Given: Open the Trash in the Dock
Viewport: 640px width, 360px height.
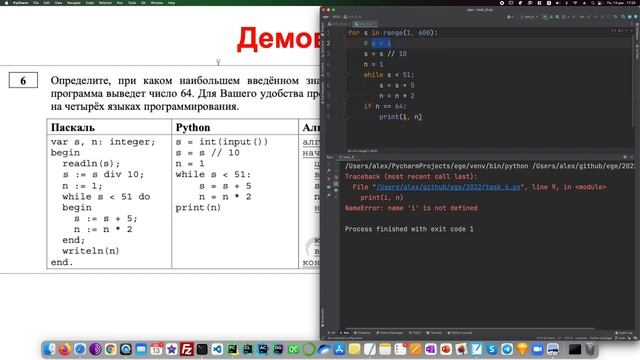Looking at the screenshot, I should click(590, 349).
